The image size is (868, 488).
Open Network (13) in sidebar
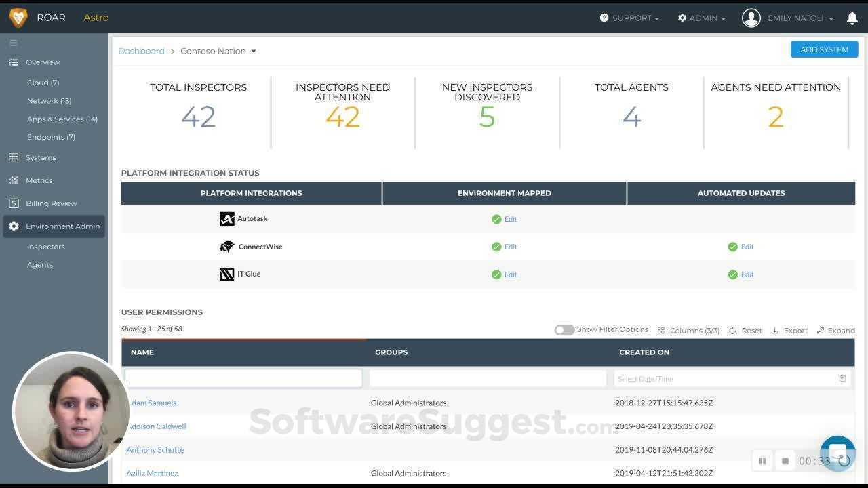coord(49,101)
